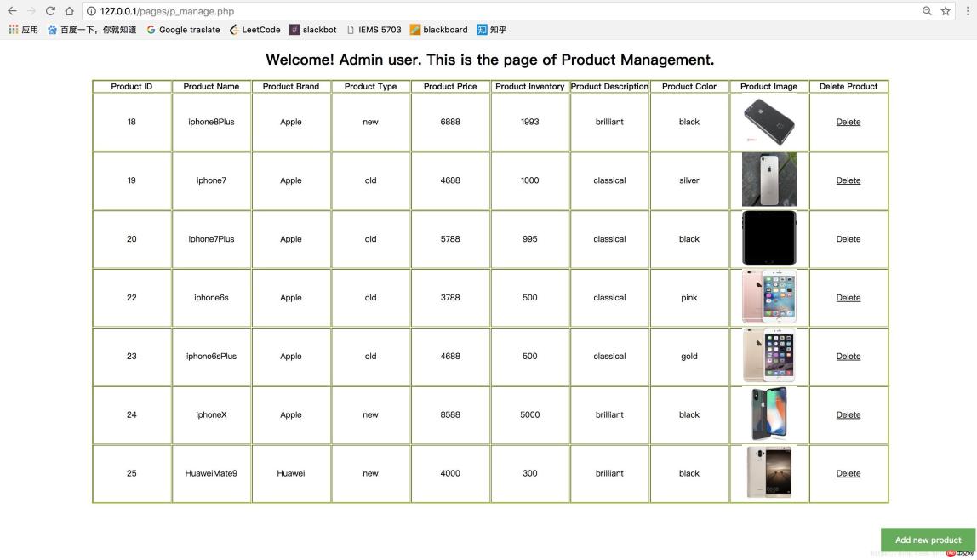This screenshot has height=560, width=977.
Task: Delete the iphone7 product row
Action: [848, 180]
